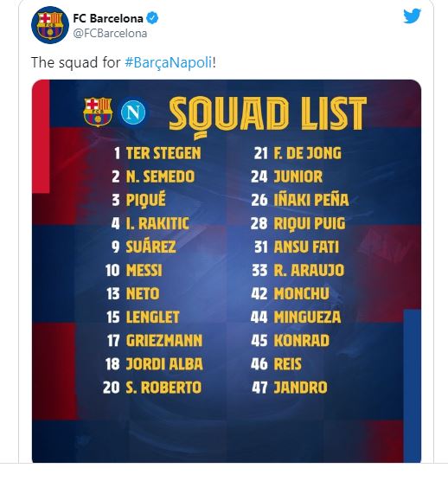The width and height of the screenshot is (448, 481).
Task: Open the #BarçaNapoli hashtag link
Action: [x=169, y=62]
